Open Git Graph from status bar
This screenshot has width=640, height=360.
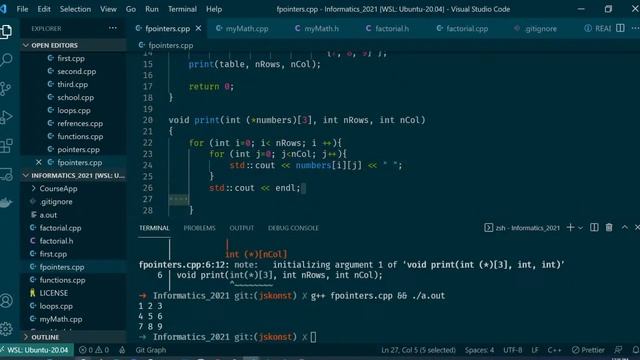point(151,350)
